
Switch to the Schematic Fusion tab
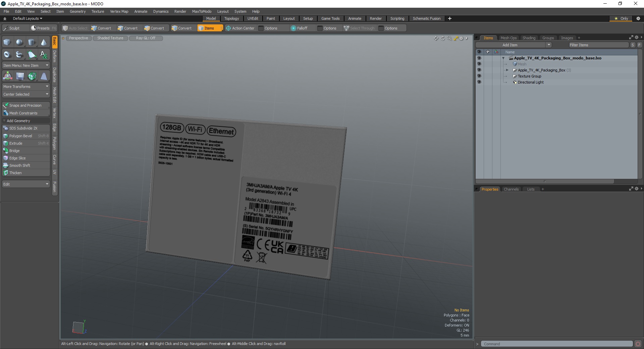click(x=427, y=18)
